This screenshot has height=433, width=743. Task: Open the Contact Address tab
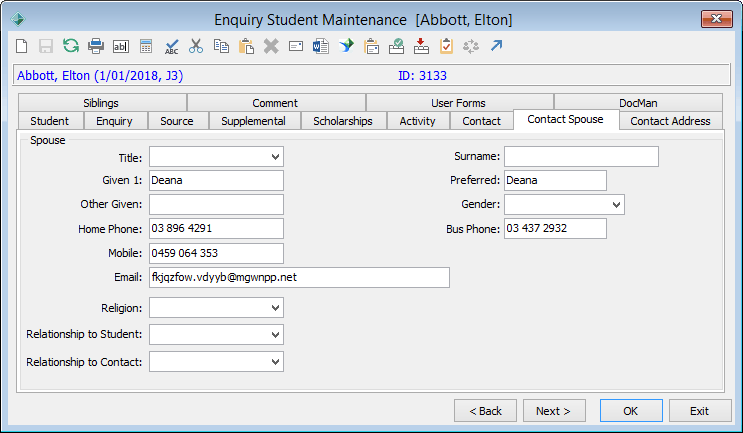[671, 121]
